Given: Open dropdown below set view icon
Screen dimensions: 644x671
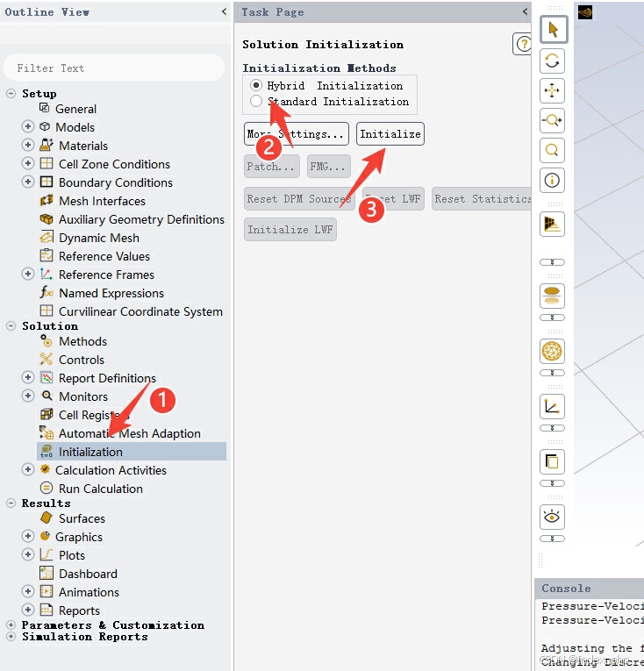Looking at the screenshot, I should tap(552, 318).
